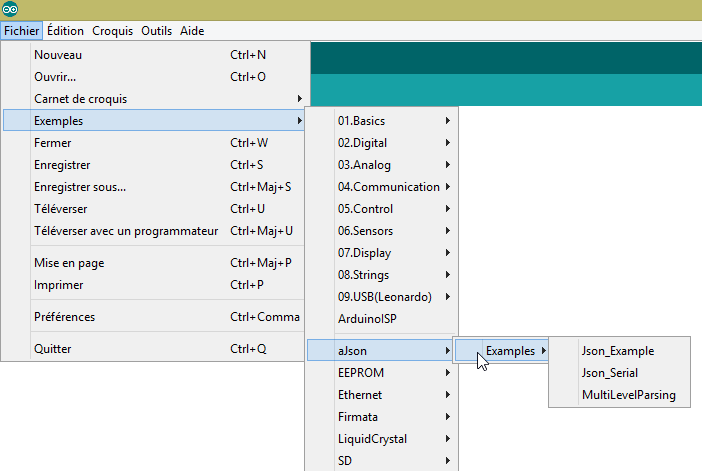Viewport: 702px width, 471px height.
Task: Select Mise en page menu item
Action: click(x=69, y=263)
